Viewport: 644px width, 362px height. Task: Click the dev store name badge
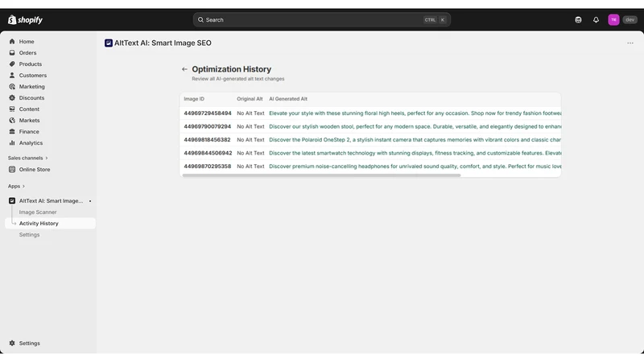pyautogui.click(x=630, y=19)
